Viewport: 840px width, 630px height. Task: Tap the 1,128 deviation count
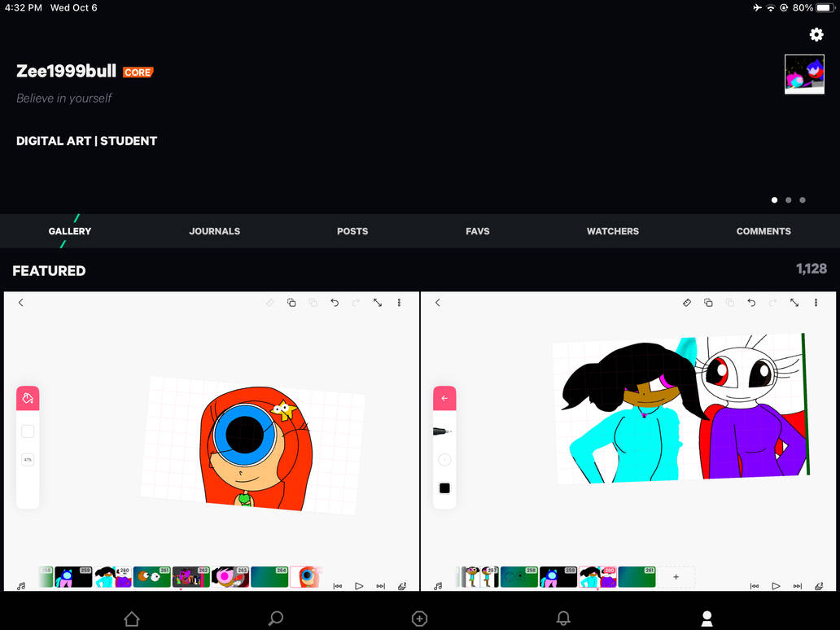click(811, 269)
